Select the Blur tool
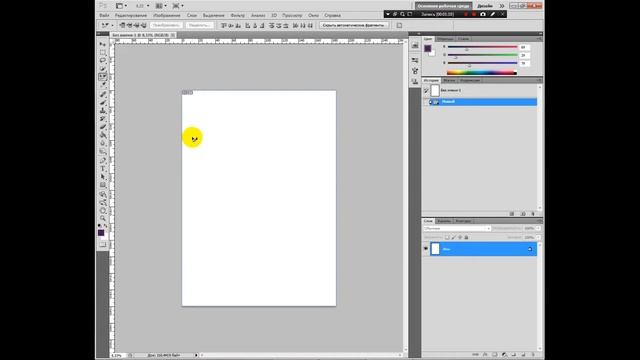The image size is (640, 360). click(103, 143)
